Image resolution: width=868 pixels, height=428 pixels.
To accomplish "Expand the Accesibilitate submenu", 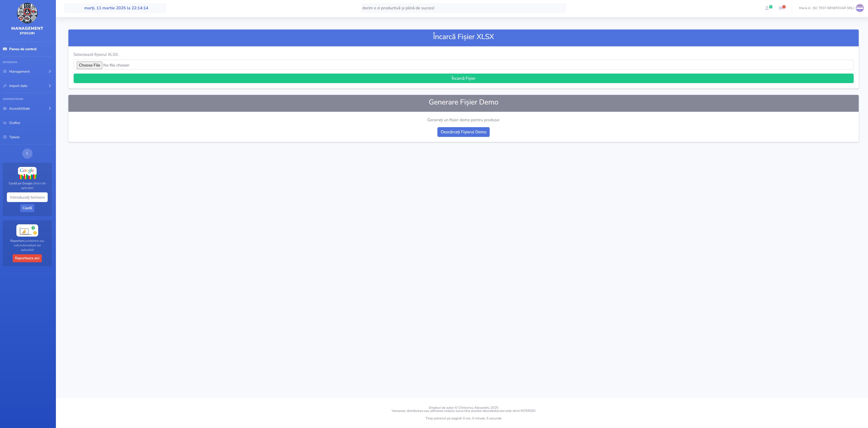I will point(27,109).
